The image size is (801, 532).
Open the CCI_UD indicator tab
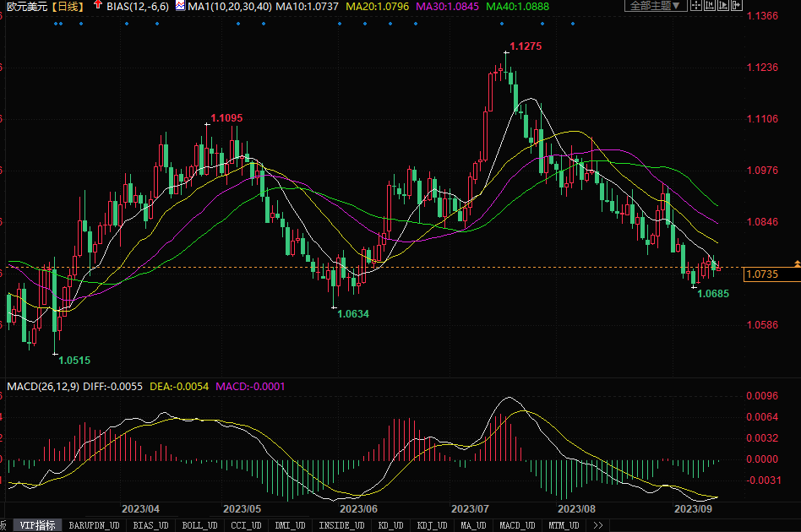(246, 525)
